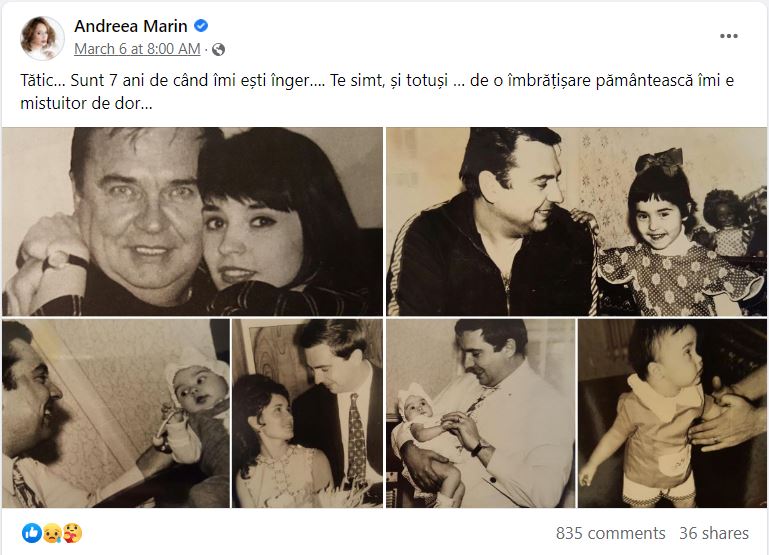Click the sad crying reaction icon
This screenshot has height=555, width=769.
click(52, 533)
